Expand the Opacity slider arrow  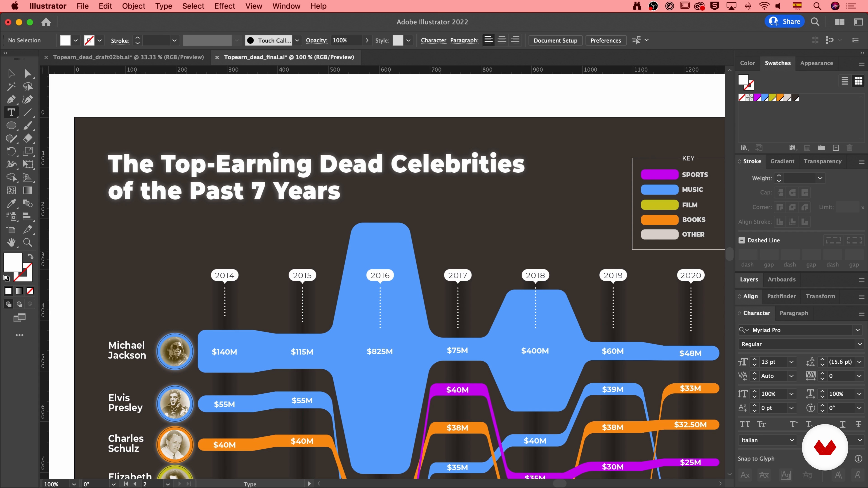(367, 40)
